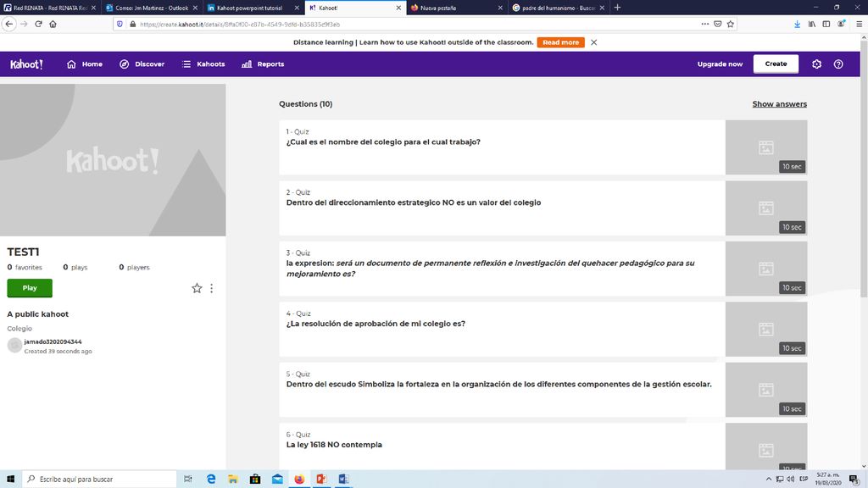Open the help question mark icon
This screenshot has width=868, height=488.
point(838,64)
